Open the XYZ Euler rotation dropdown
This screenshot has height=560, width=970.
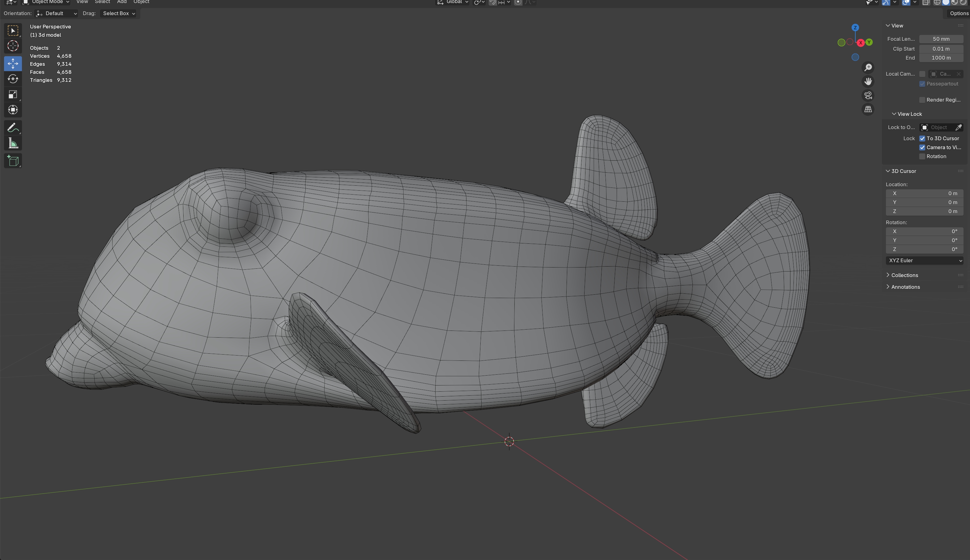click(x=924, y=260)
